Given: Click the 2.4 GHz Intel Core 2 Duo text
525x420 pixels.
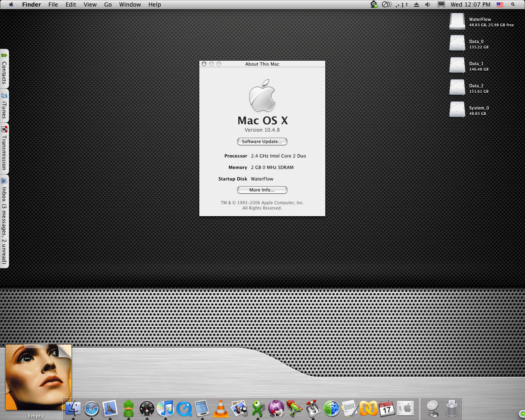Looking at the screenshot, I should point(278,156).
